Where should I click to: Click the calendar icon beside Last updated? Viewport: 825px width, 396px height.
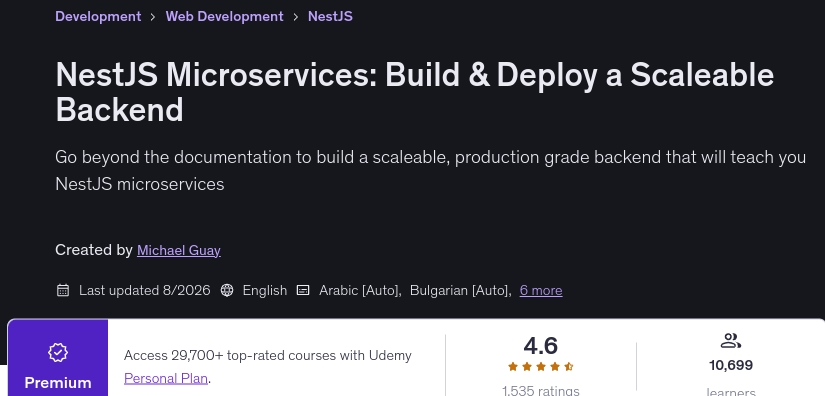63,290
